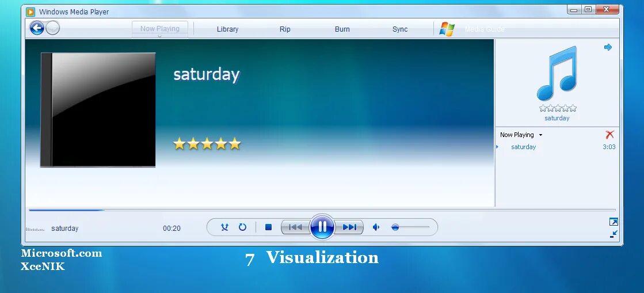The image size is (644, 293).
Task: Click the greyed forward navigation arrow
Action: click(52, 28)
